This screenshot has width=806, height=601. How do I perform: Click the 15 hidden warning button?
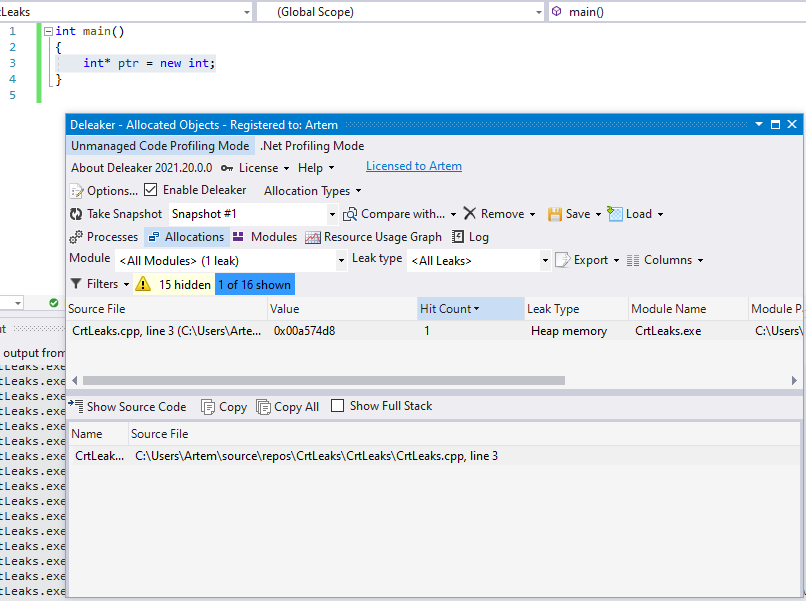(x=174, y=284)
